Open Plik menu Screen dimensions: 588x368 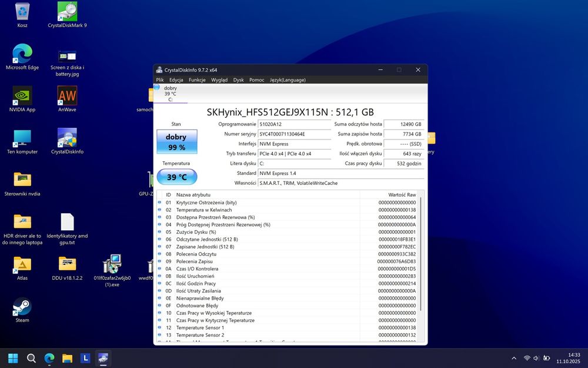(160, 79)
